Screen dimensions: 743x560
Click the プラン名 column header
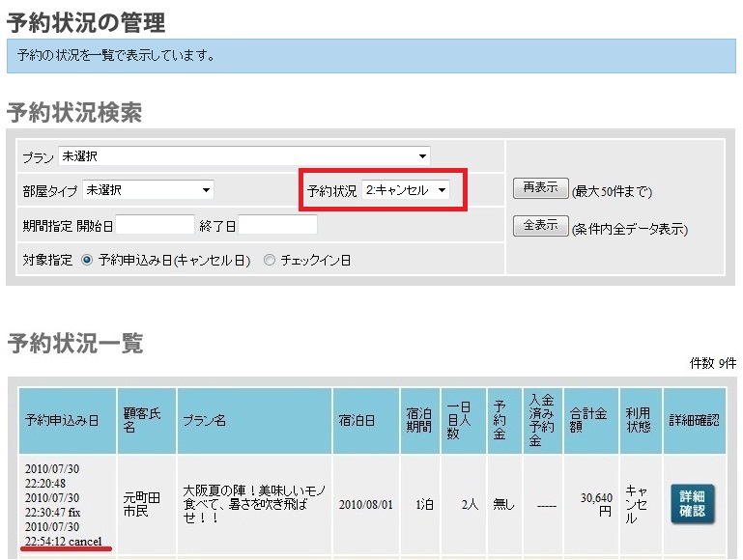coord(254,421)
